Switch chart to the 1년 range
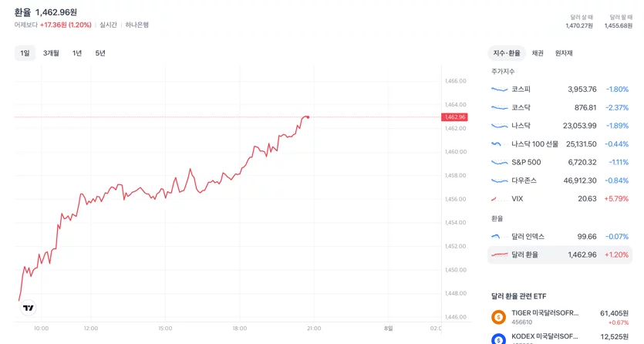644x344 pixels. pyautogui.click(x=77, y=53)
